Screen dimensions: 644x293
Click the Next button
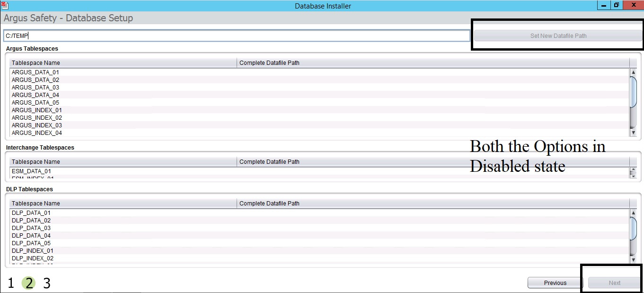[615, 283]
